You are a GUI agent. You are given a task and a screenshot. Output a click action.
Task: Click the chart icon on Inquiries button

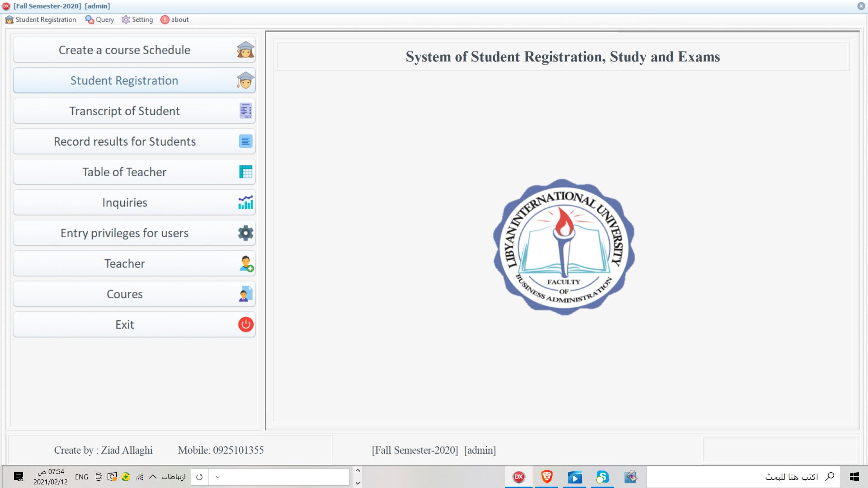[x=245, y=202]
